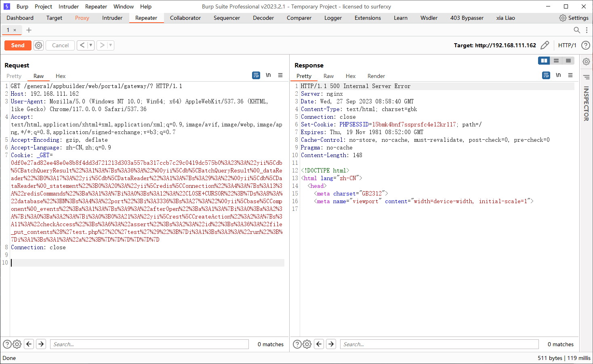The width and height of the screenshot is (593, 364).
Task: Switch to the Decoder tab
Action: [263, 18]
